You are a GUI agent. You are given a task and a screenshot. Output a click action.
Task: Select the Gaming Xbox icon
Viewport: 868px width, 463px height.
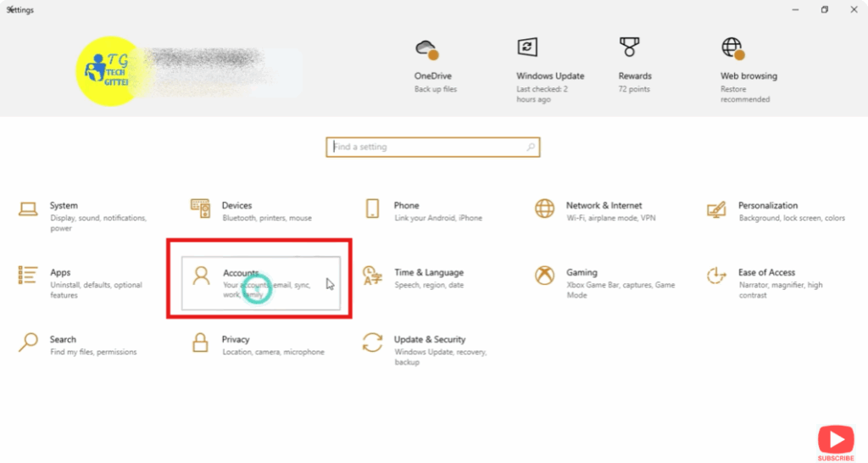545,276
